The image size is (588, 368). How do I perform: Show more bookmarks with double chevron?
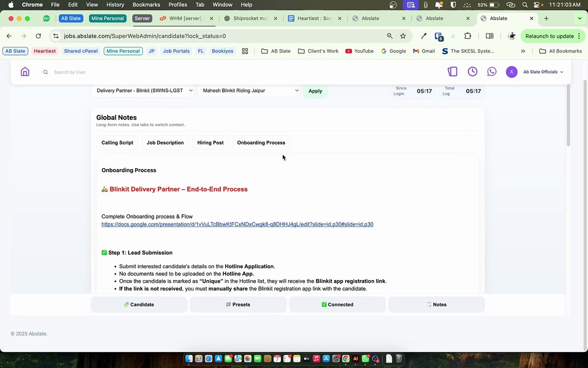pyautogui.click(x=523, y=51)
